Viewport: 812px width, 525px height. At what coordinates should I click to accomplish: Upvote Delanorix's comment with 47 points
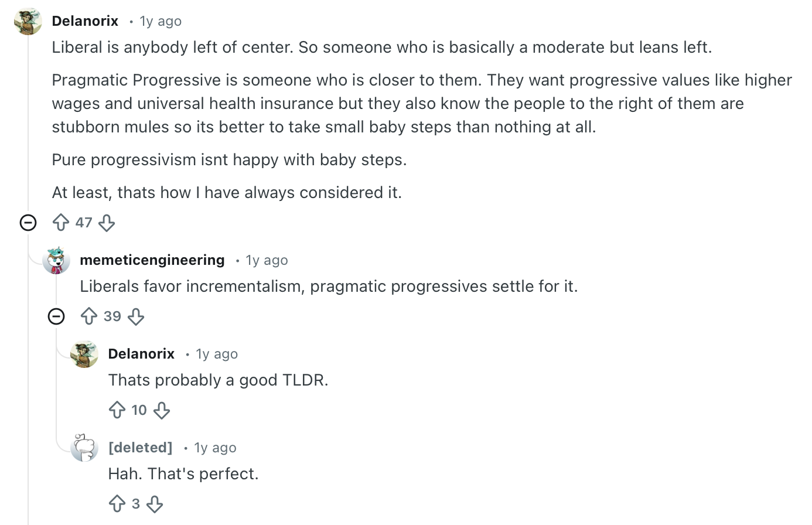[61, 223]
